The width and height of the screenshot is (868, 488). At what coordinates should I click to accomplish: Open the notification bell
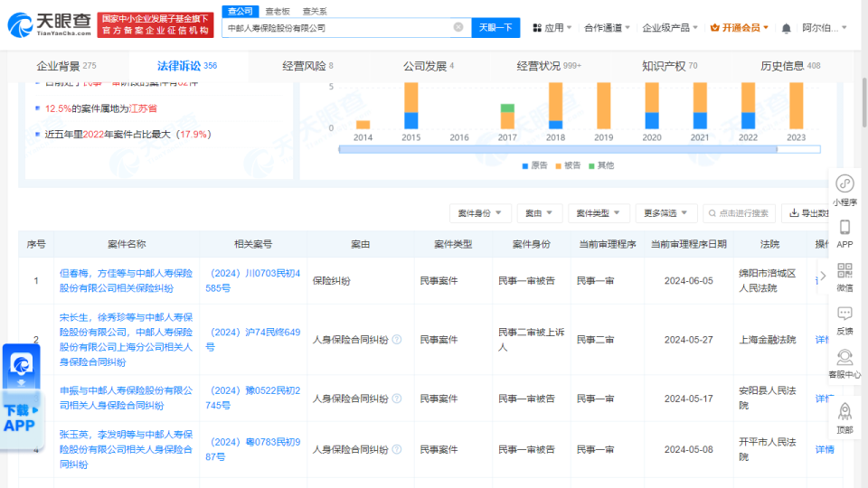[786, 28]
